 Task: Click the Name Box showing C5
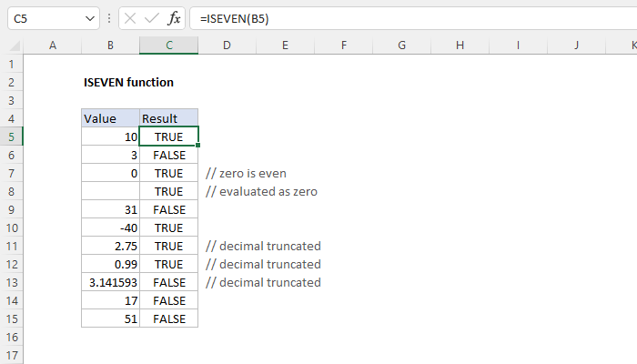pos(54,19)
